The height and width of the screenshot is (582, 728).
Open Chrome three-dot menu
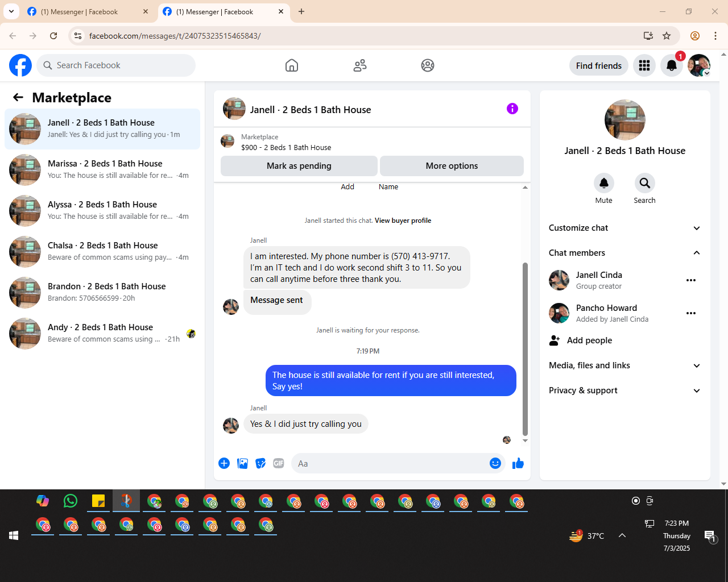[x=715, y=36]
